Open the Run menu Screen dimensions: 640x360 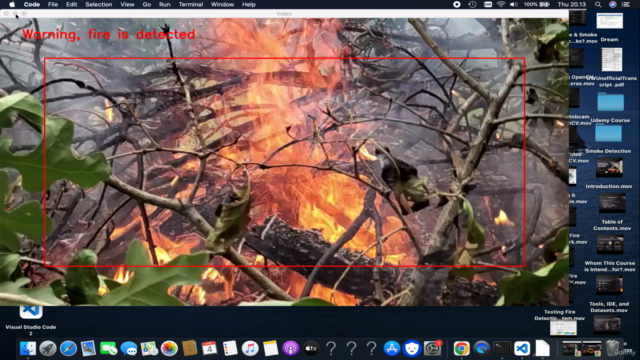pos(164,4)
